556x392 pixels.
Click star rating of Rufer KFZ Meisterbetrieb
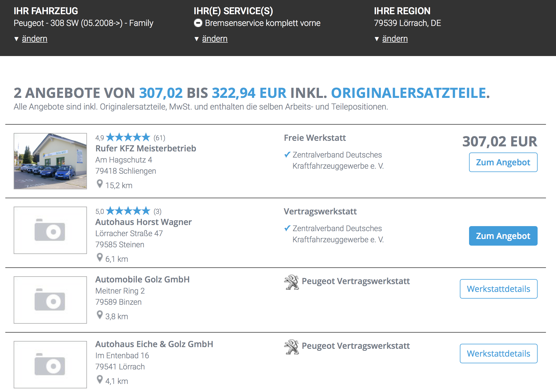(128, 137)
